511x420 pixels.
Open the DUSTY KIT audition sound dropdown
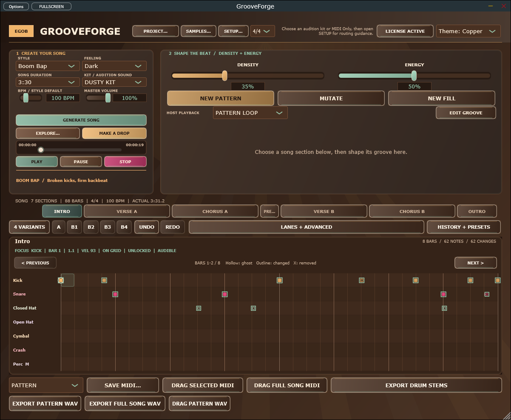click(x=114, y=82)
